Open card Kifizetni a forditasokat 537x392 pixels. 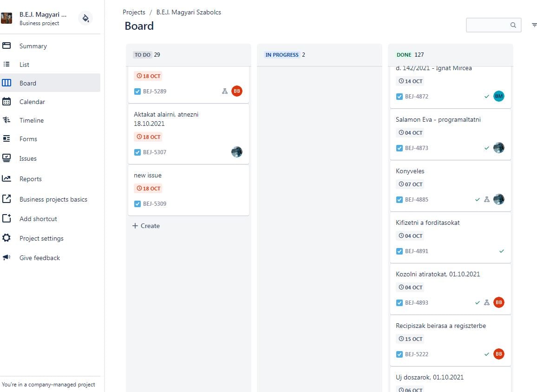click(450, 238)
